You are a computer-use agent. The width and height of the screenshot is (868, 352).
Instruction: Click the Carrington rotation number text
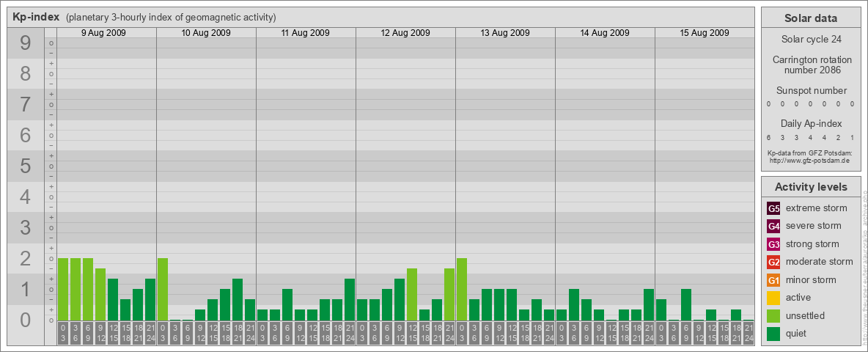811,65
